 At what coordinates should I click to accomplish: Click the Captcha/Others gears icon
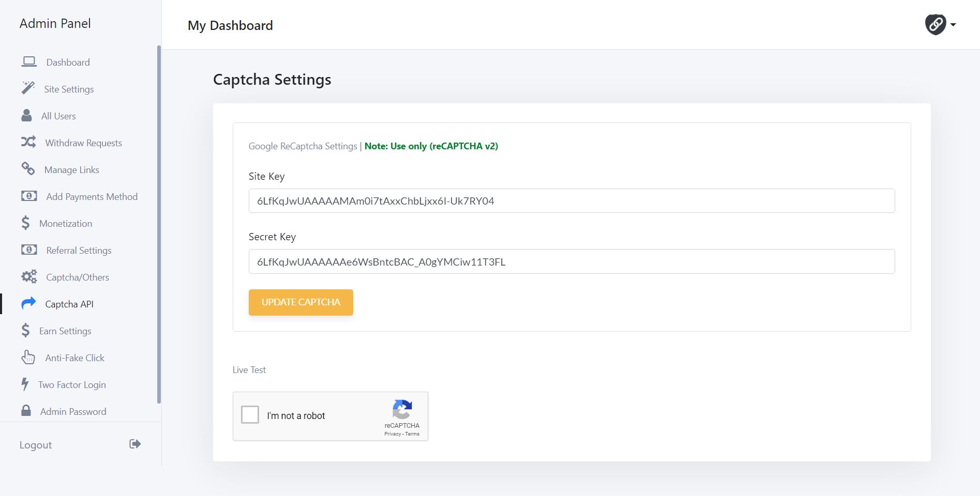29,277
